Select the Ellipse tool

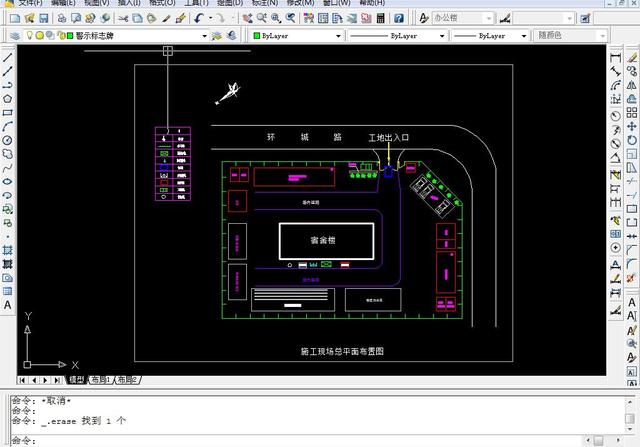(x=7, y=182)
